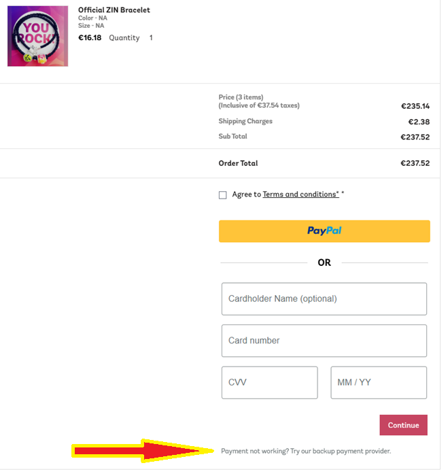Screen dimensions: 448x476
Task: Pay with the PayPal button
Action: point(324,231)
